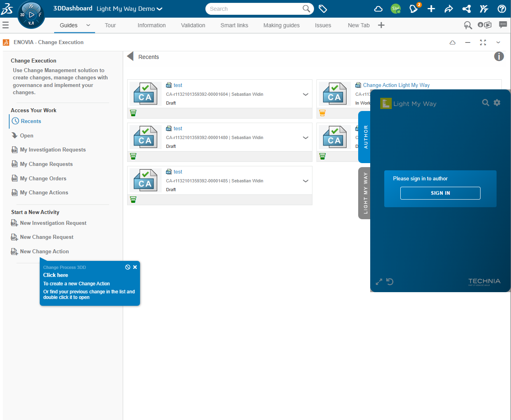Click back arrow beside Recents
This screenshot has height=420, width=511.
pos(130,57)
